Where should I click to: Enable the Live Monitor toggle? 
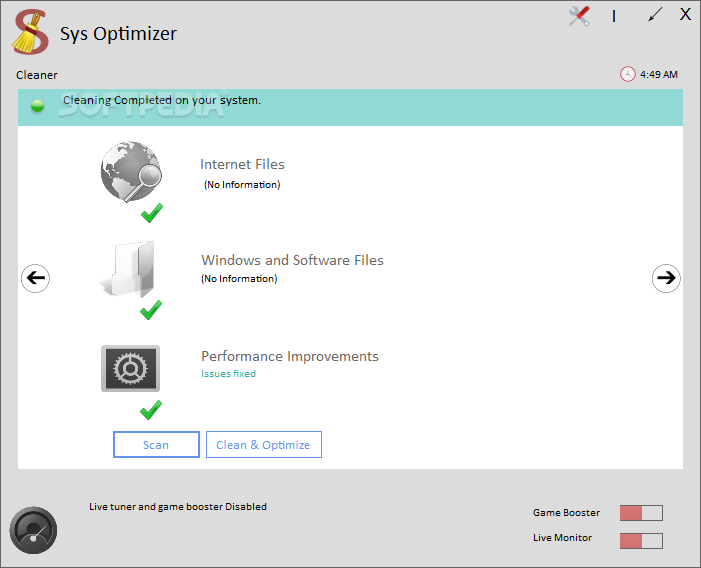[x=641, y=541]
